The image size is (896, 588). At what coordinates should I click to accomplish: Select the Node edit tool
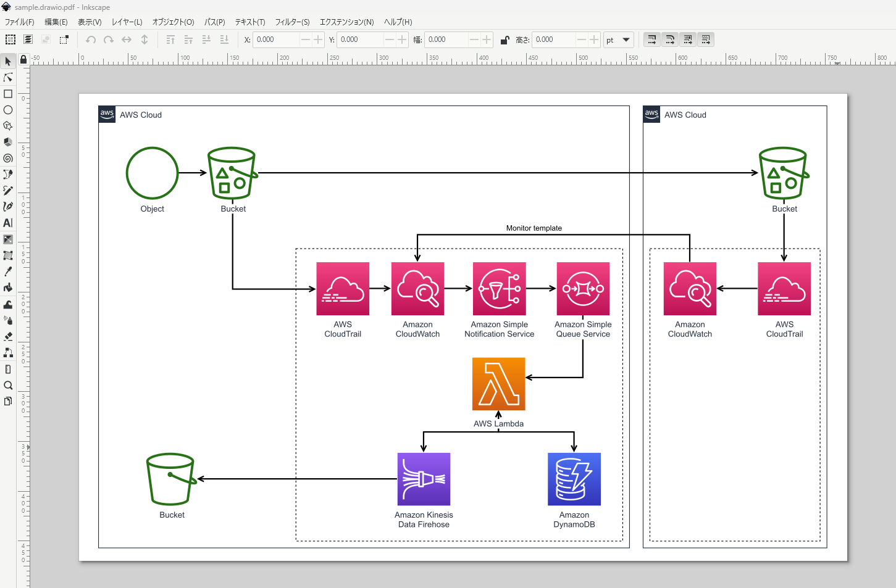click(8, 78)
